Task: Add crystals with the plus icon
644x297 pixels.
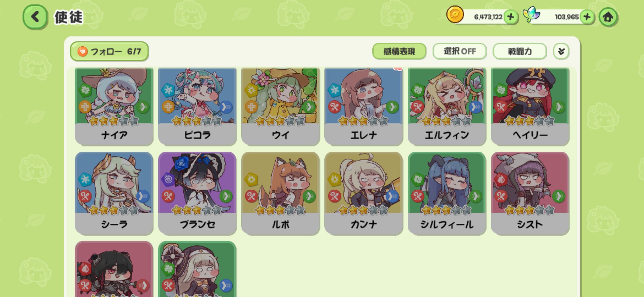Action: coord(587,17)
